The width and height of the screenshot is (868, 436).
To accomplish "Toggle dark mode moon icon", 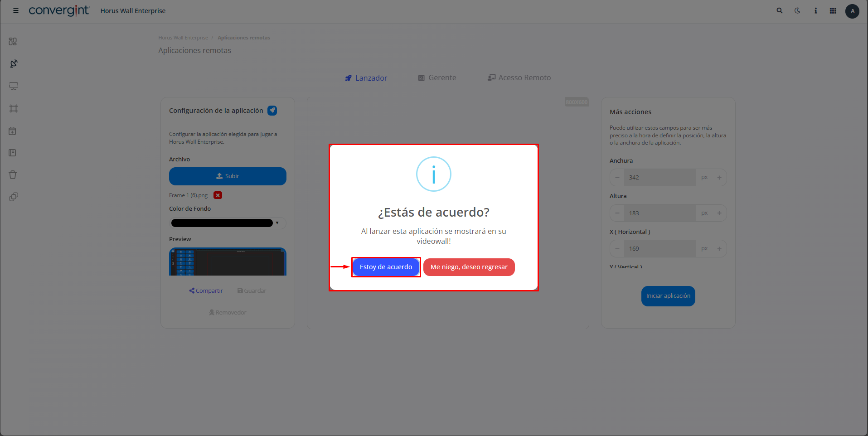I will [x=797, y=10].
